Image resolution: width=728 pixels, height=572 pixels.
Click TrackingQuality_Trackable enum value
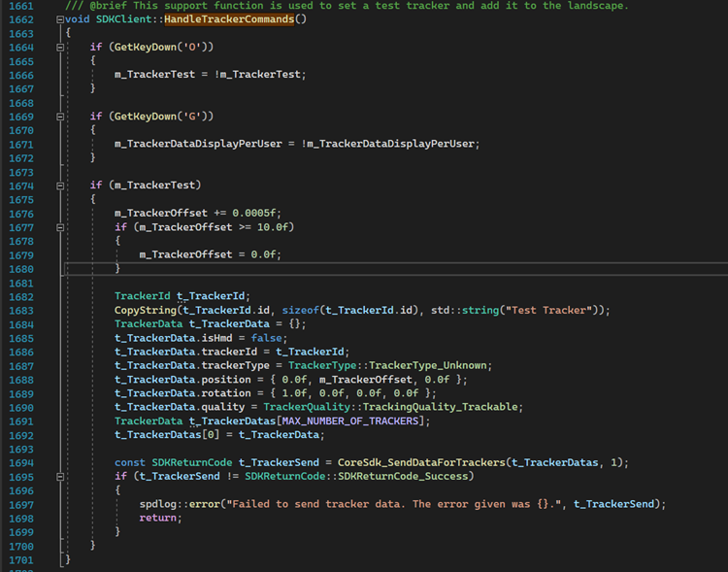(440, 407)
